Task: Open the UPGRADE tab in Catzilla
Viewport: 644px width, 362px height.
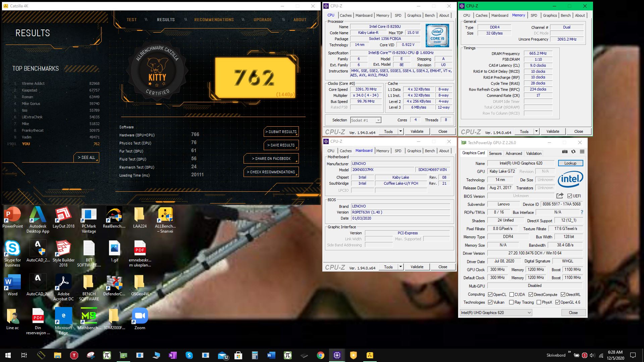Action: (x=263, y=20)
